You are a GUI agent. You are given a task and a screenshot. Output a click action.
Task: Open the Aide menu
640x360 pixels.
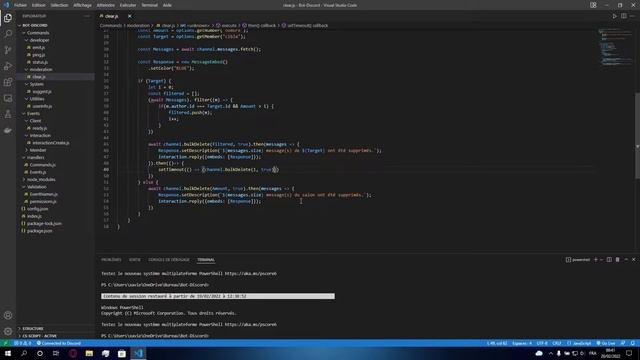[x=167, y=5]
